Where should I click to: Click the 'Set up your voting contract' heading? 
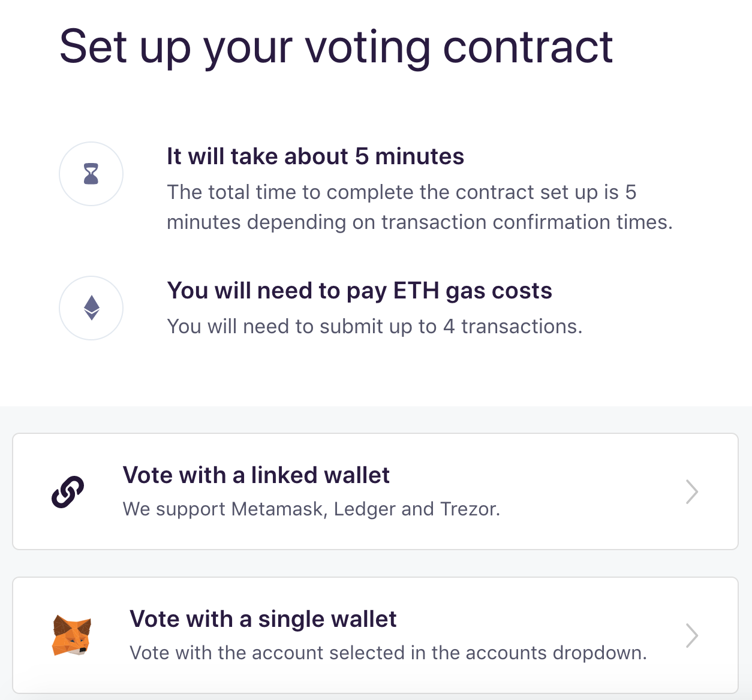pos(336,47)
